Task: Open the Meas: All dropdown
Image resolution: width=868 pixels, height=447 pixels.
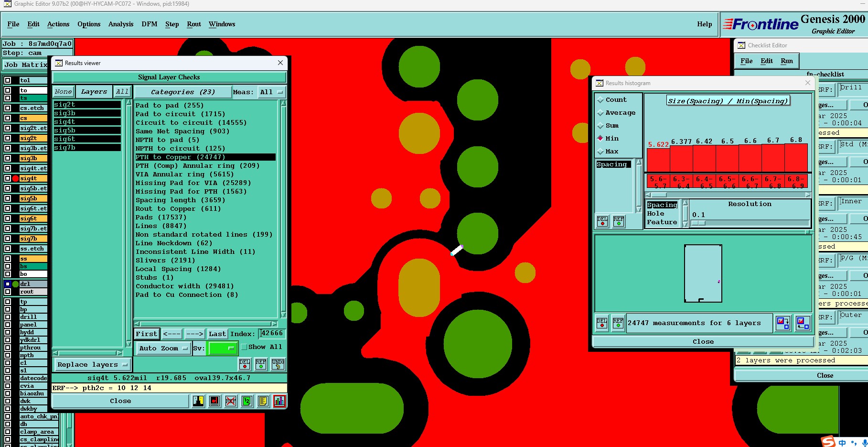Action: point(271,92)
